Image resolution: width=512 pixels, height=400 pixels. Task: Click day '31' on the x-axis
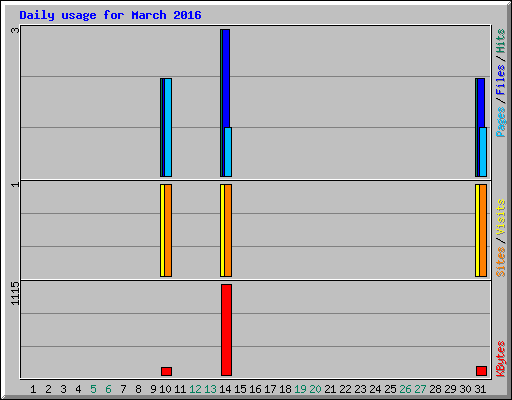(x=480, y=389)
